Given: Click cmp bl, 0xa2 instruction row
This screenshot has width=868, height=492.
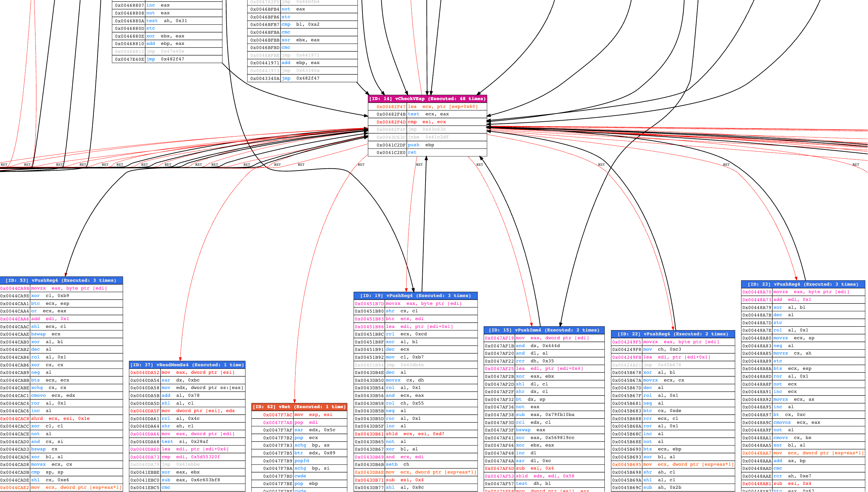Looking at the screenshot, I should click(x=302, y=24).
